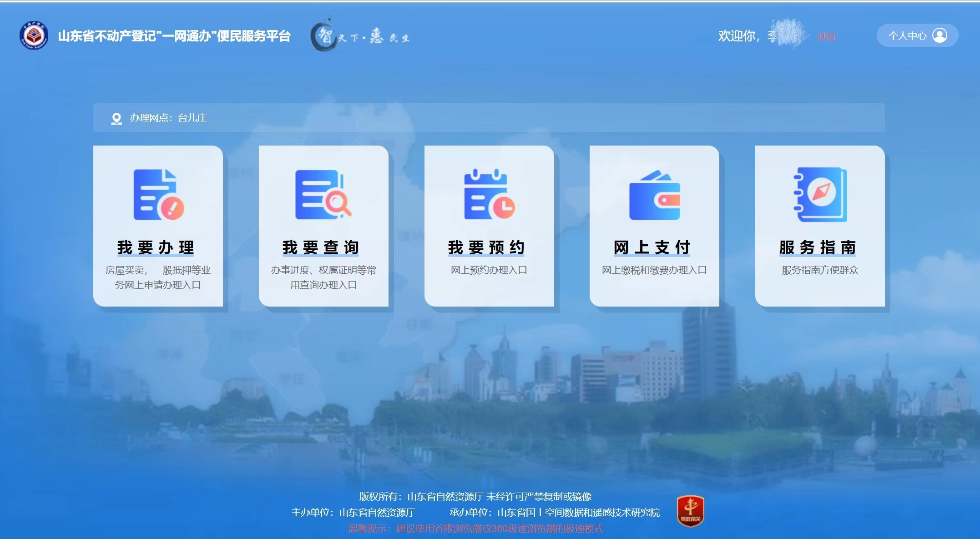The width and height of the screenshot is (980, 539).
Task: Click the platform title 山东省不动产登记一网通办
Action: [174, 36]
